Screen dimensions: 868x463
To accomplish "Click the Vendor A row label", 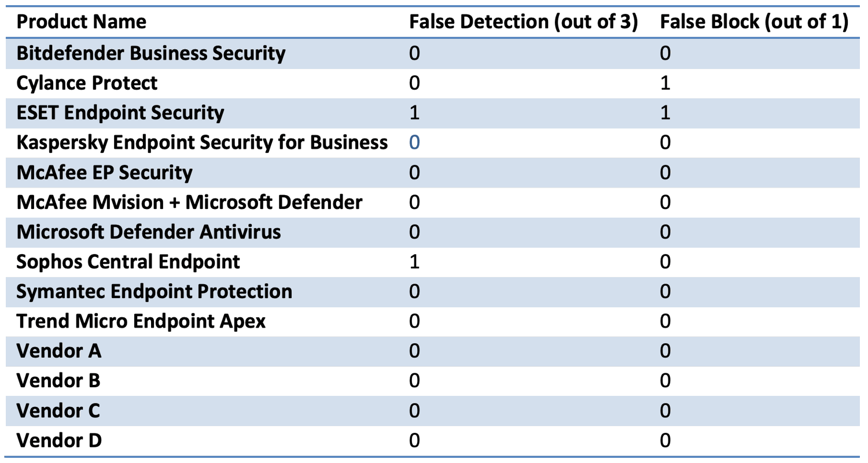I will (x=59, y=351).
